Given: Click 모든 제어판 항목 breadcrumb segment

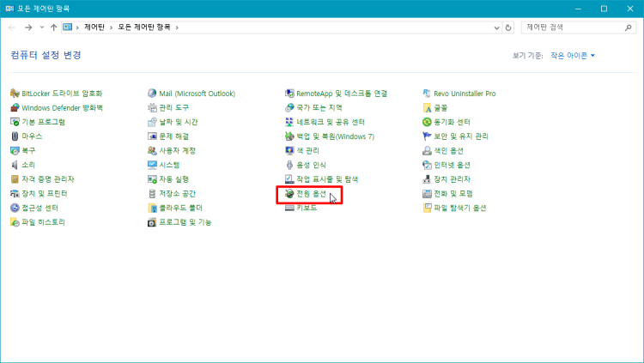Looking at the screenshot, I should point(147,27).
